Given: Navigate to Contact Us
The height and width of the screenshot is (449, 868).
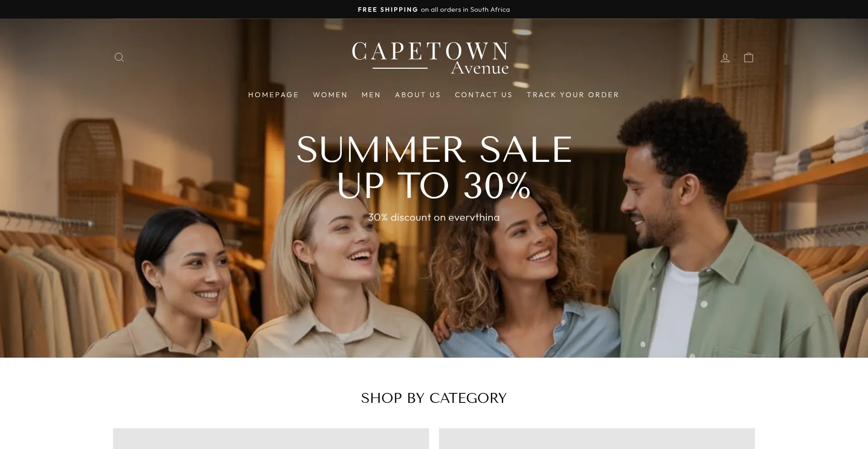Looking at the screenshot, I should [484, 95].
